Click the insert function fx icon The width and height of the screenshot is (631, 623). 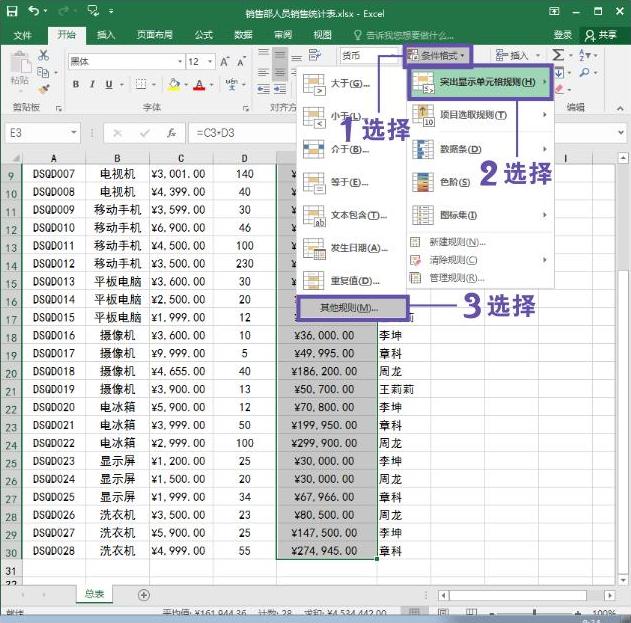pyautogui.click(x=172, y=132)
